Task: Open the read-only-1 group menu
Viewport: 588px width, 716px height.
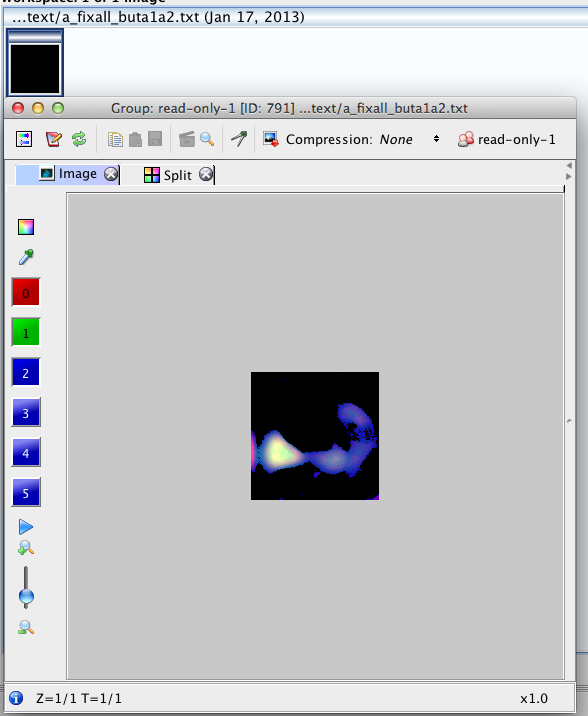Action: [506, 139]
